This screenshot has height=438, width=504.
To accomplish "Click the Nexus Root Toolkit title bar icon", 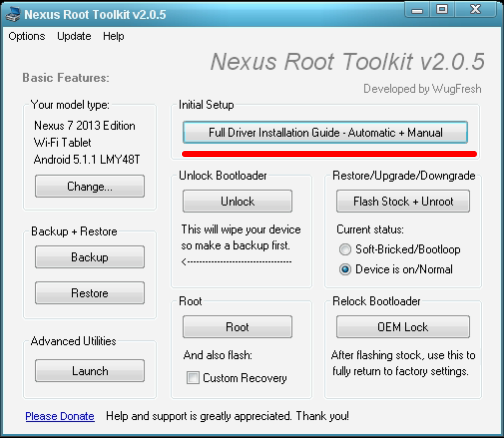I will point(13,14).
